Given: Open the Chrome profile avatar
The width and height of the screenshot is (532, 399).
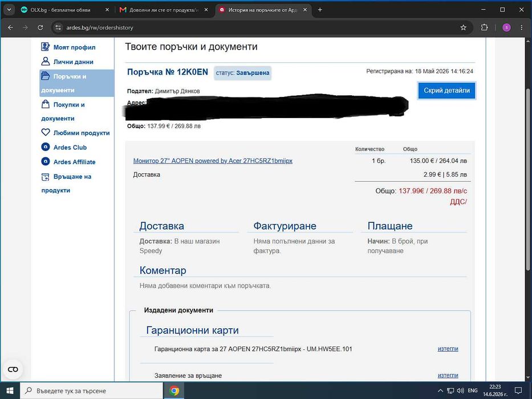Looking at the screenshot, I should pos(506,27).
